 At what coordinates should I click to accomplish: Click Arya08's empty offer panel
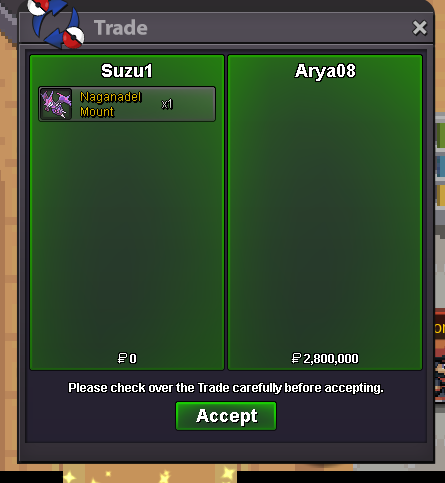click(325, 217)
